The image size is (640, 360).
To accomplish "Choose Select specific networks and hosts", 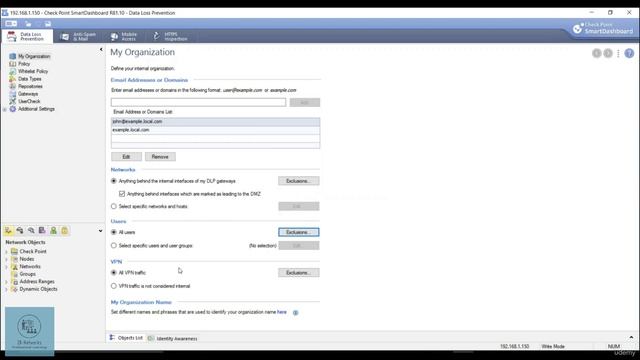I will (x=113, y=207).
